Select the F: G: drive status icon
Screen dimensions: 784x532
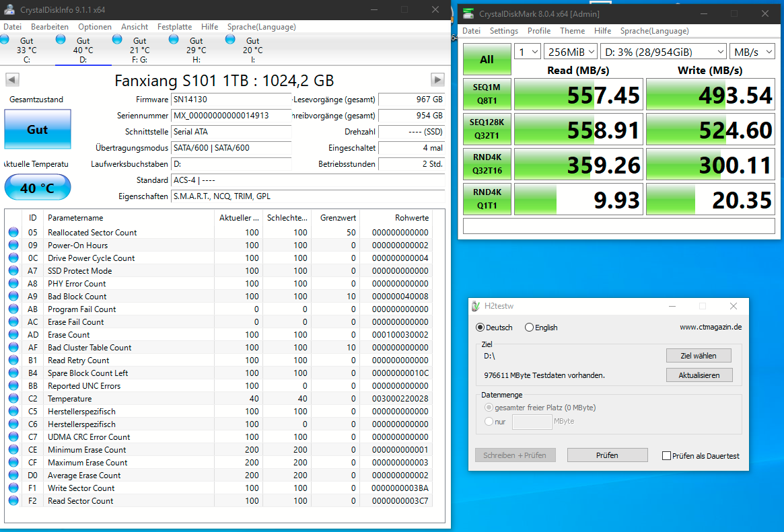coord(117,40)
